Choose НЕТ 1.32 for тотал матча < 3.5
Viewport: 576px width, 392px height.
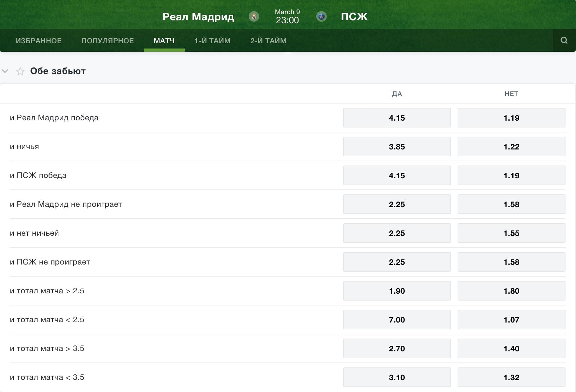[511, 377]
